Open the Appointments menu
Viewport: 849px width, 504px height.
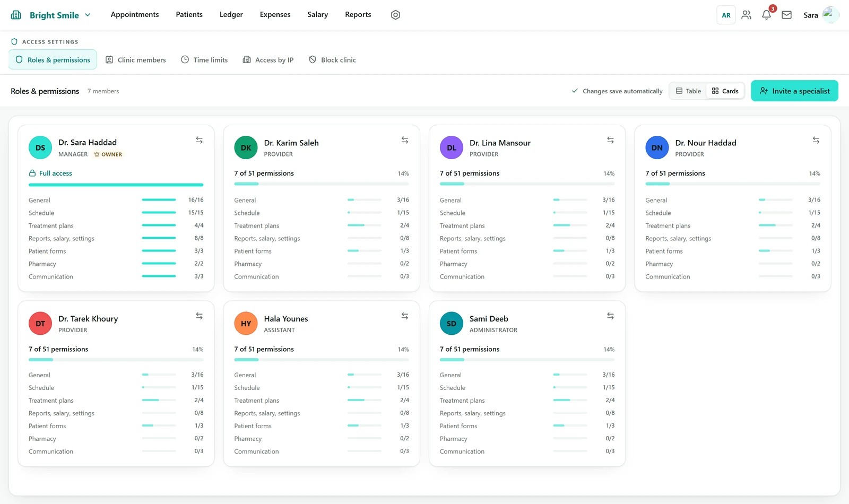(x=135, y=14)
